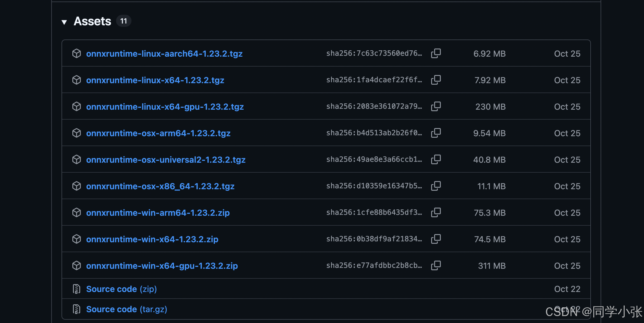
Task: Click the 9.54 MB file size
Action: point(489,133)
